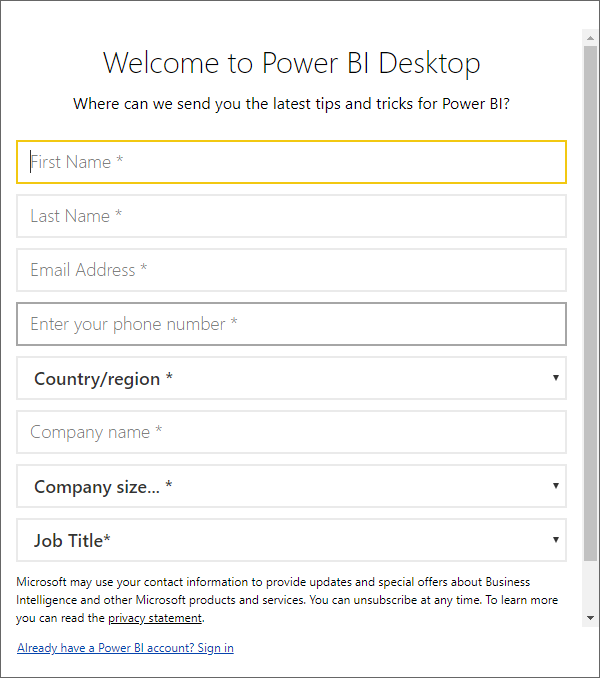Screen dimensions: 600x678
Task: Click the phone number input box
Action: click(291, 324)
